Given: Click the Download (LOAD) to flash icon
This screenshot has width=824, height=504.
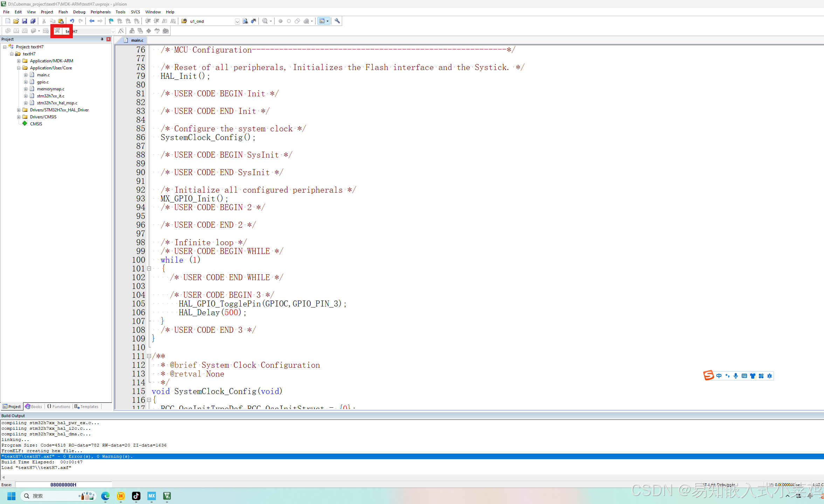Looking at the screenshot, I should [57, 31].
